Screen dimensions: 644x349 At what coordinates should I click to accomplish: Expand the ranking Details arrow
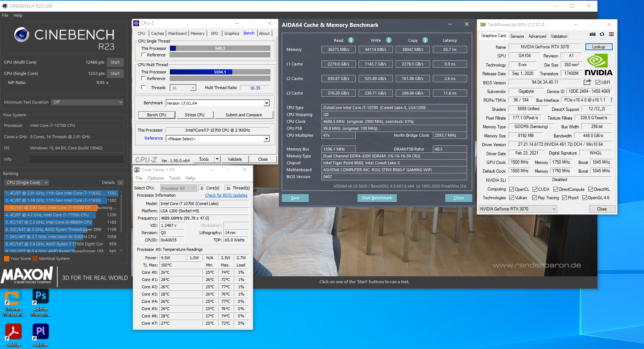[120, 182]
